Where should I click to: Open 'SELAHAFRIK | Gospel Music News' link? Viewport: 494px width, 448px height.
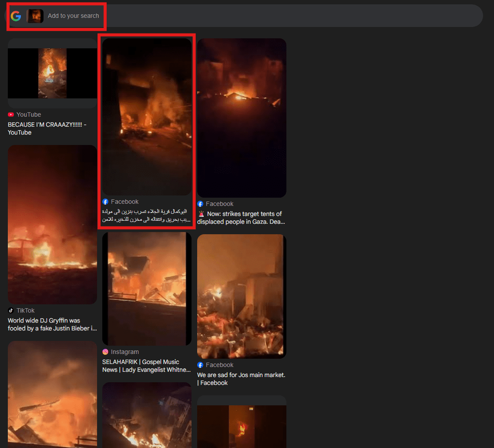[146, 366]
